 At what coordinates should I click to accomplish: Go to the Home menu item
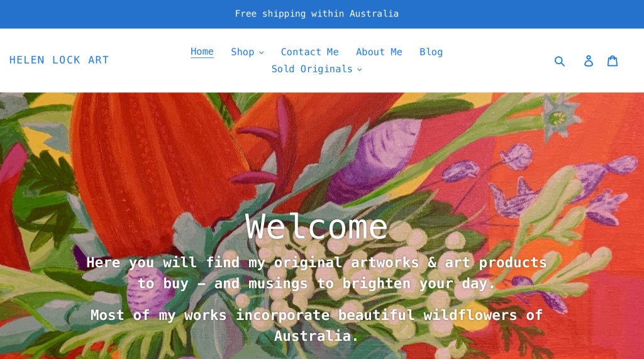coord(202,52)
